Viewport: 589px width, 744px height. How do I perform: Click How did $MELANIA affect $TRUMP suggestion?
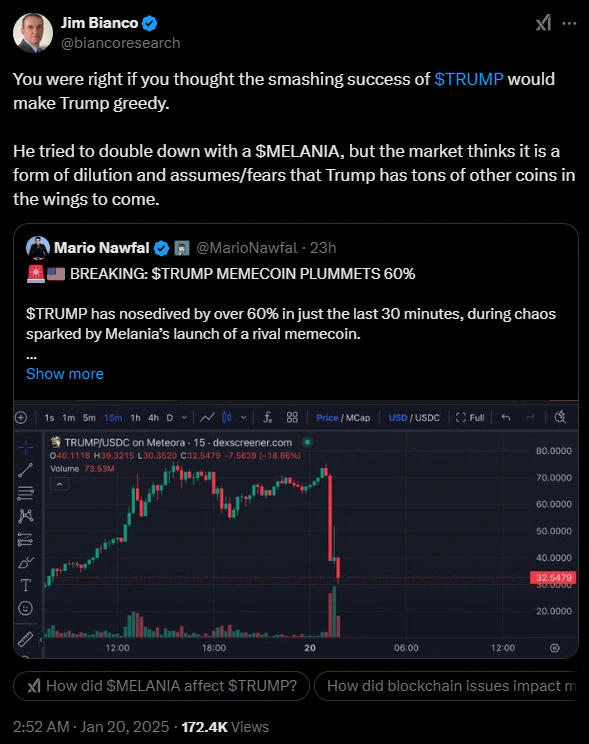161,686
